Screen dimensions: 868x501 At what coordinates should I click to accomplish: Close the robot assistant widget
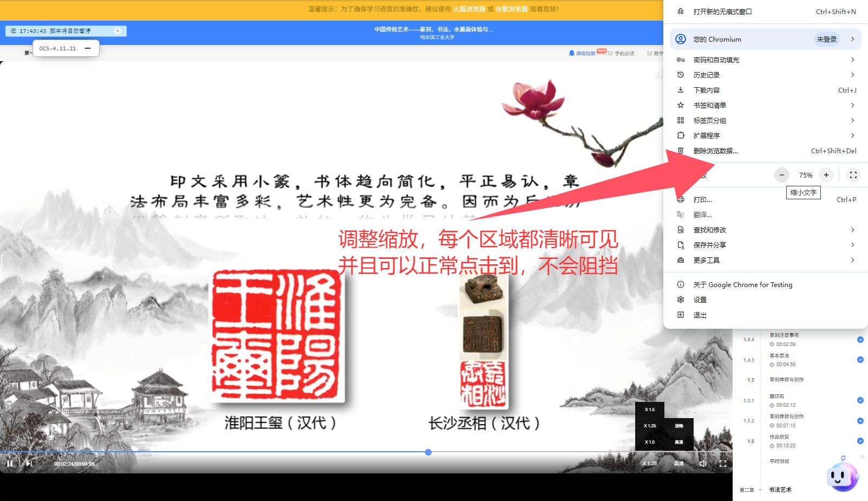click(x=862, y=457)
